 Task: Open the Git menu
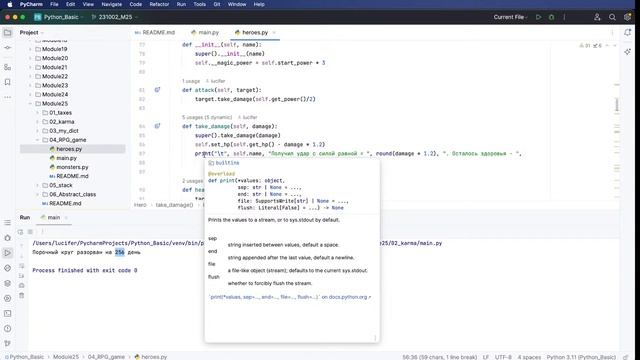click(217, 4)
